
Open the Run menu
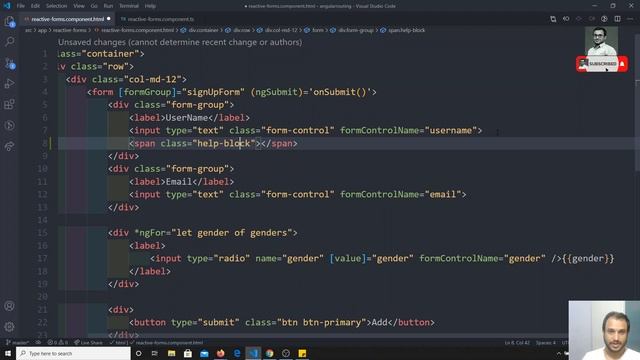[x=108, y=6]
